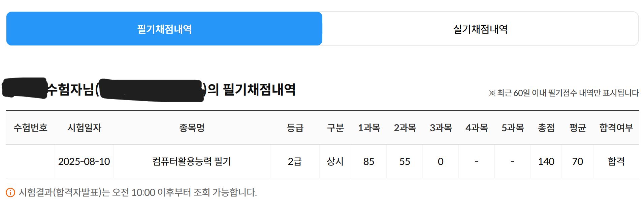Click the 합격여부 column header
The height and width of the screenshot is (210, 644).
pos(616,128)
